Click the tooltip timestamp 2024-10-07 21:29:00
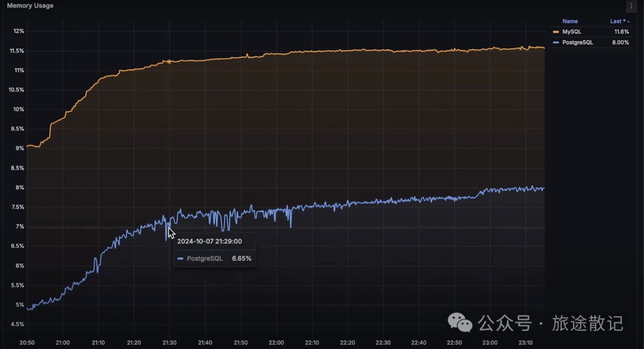 click(x=209, y=242)
